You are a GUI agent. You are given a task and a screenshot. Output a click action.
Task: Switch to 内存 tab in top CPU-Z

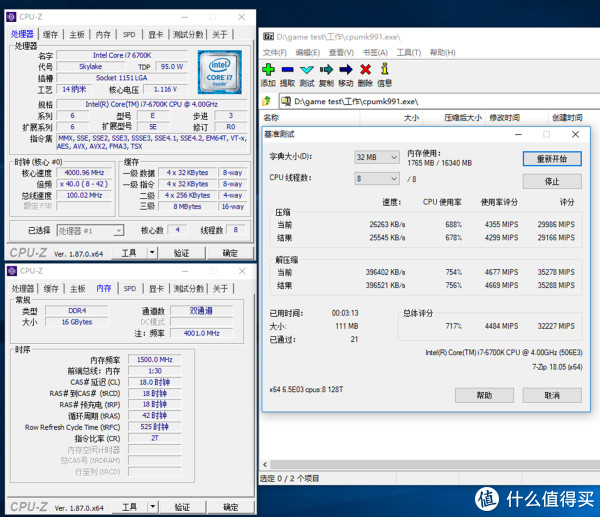[103, 35]
